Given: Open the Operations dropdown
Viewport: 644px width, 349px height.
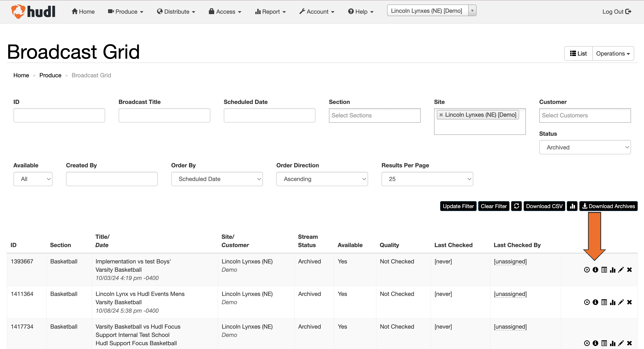Looking at the screenshot, I should 613,53.
